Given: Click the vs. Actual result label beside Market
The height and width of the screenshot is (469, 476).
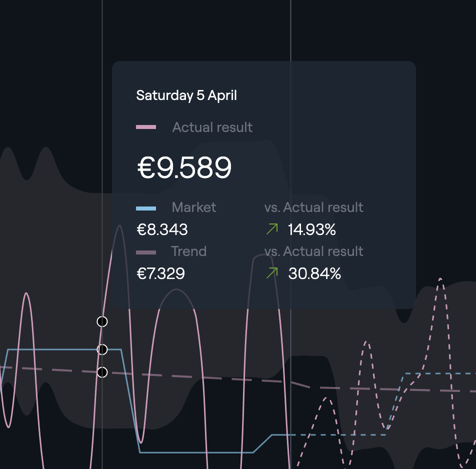Looking at the screenshot, I should coord(313,207).
